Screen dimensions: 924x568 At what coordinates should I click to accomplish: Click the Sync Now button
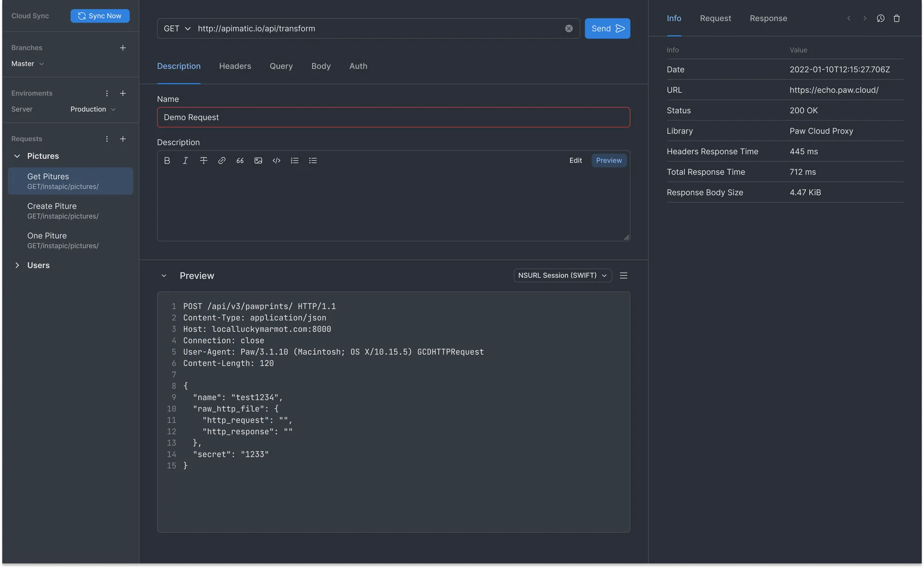(100, 16)
